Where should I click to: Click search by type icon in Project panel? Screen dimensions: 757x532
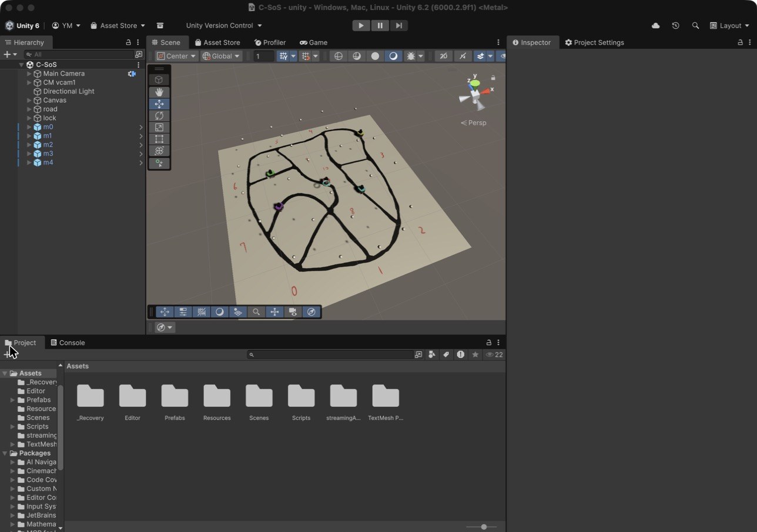click(432, 354)
